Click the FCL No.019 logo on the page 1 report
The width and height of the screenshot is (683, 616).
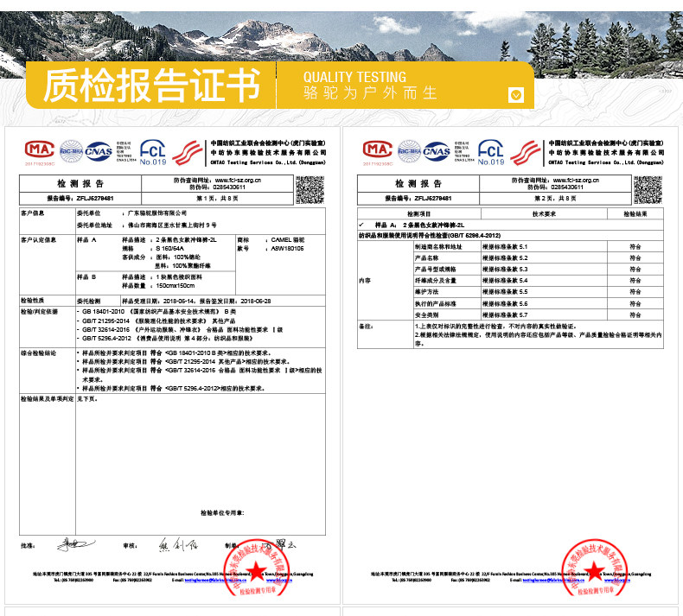[x=153, y=152]
